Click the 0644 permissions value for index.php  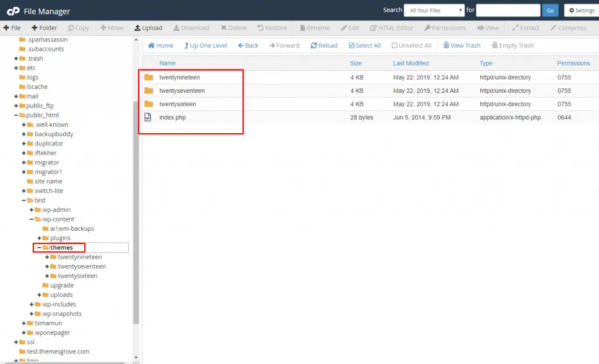coord(564,117)
